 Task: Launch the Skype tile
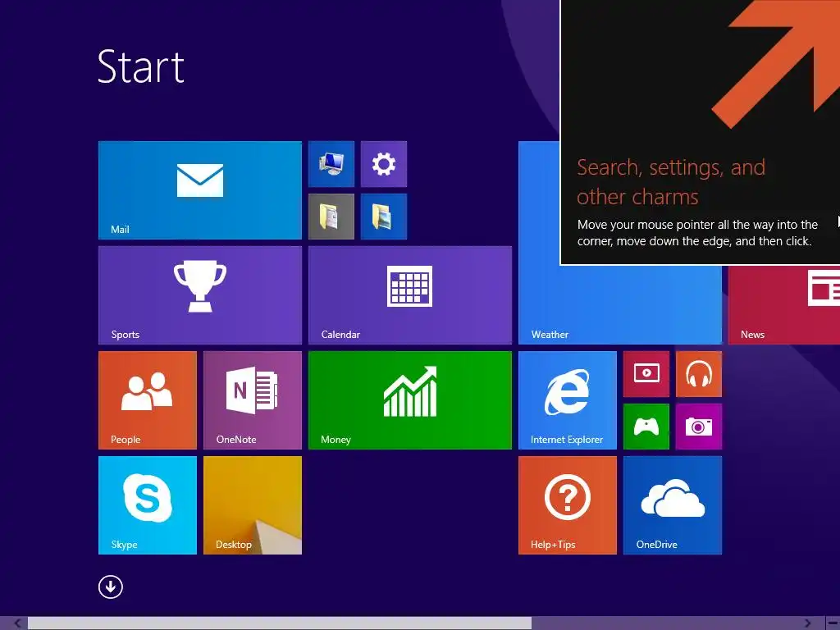(x=148, y=505)
